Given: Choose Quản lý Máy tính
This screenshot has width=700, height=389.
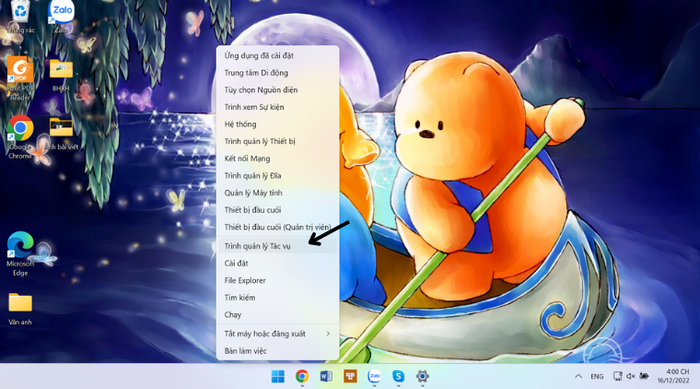Looking at the screenshot, I should pyautogui.click(x=278, y=193).
